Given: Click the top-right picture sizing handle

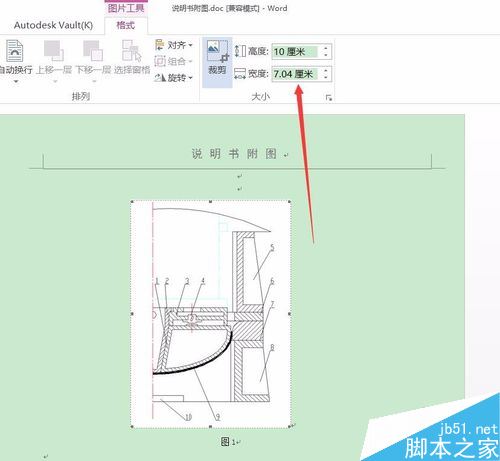Looking at the screenshot, I should pyautogui.click(x=289, y=201).
